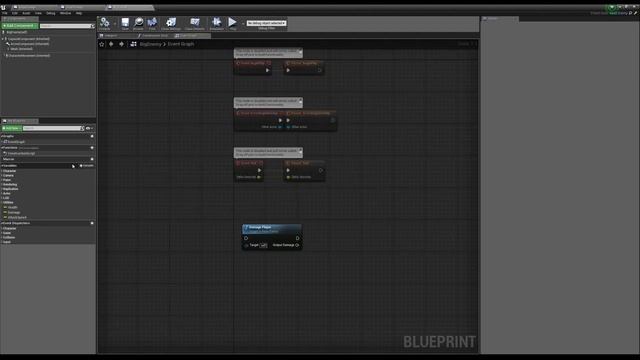Click the Compile toolbar button
640x360 pixels.
coord(105,23)
